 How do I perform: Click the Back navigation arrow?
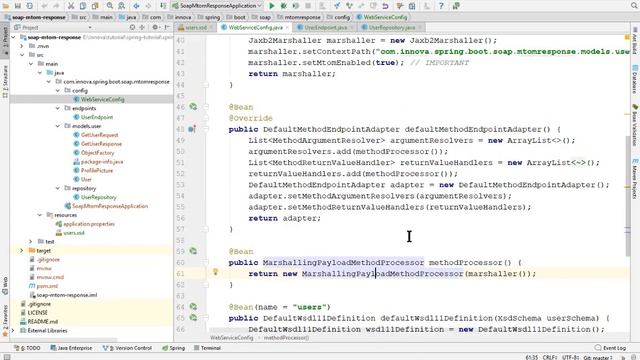pyautogui.click(x=136, y=6)
